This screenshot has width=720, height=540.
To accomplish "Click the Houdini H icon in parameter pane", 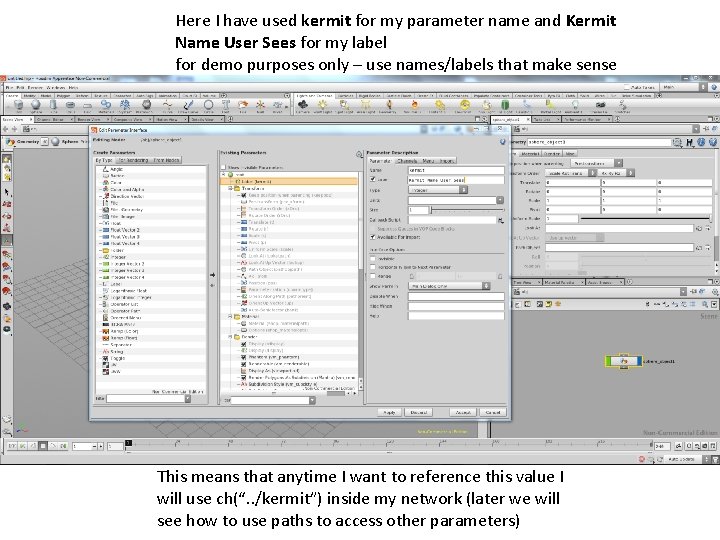I will coord(690,142).
